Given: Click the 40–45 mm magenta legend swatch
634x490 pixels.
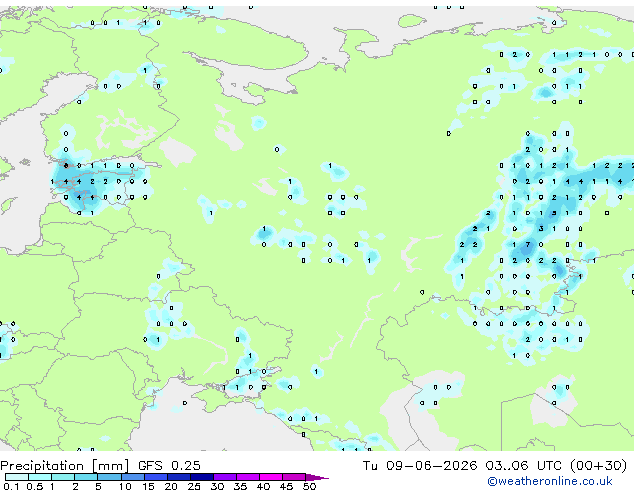Looking at the screenshot, I should pyautogui.click(x=271, y=477).
